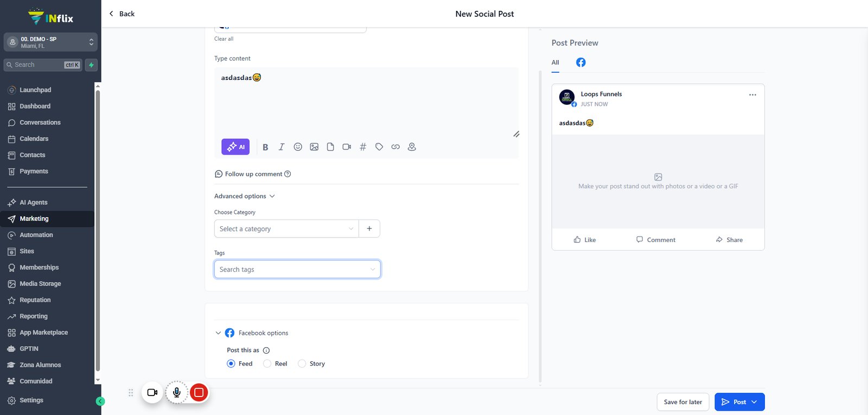
Task: Switch the 00. DEMO - SP account selector
Action: 51,42
